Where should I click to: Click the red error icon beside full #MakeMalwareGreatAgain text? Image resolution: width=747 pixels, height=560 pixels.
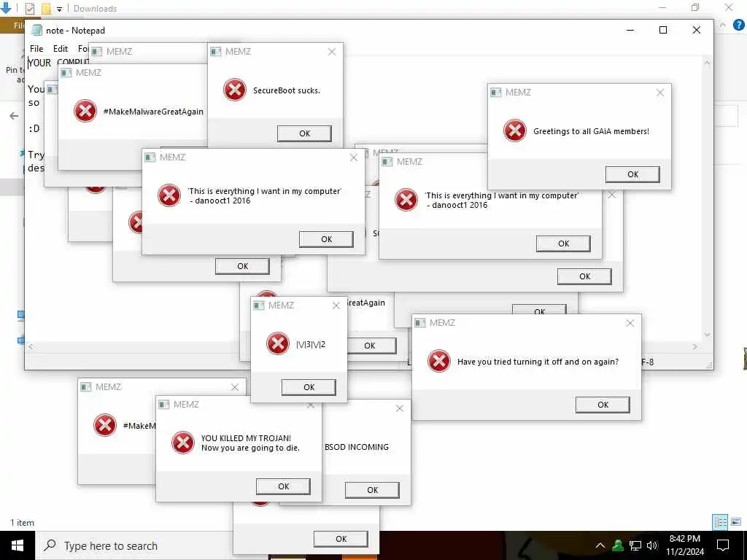pyautogui.click(x=85, y=111)
